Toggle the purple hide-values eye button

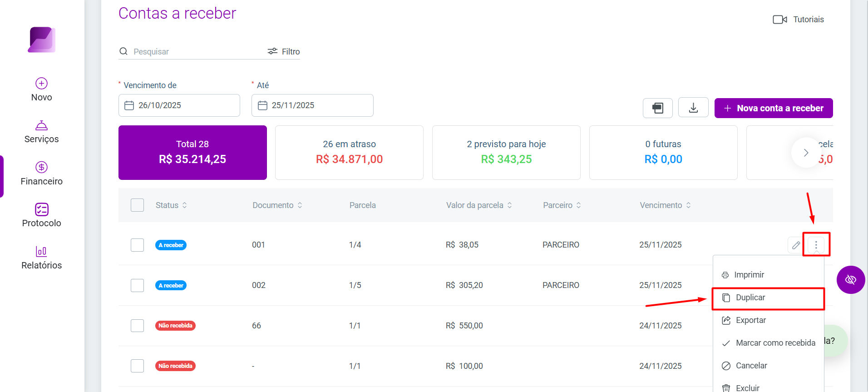click(851, 280)
